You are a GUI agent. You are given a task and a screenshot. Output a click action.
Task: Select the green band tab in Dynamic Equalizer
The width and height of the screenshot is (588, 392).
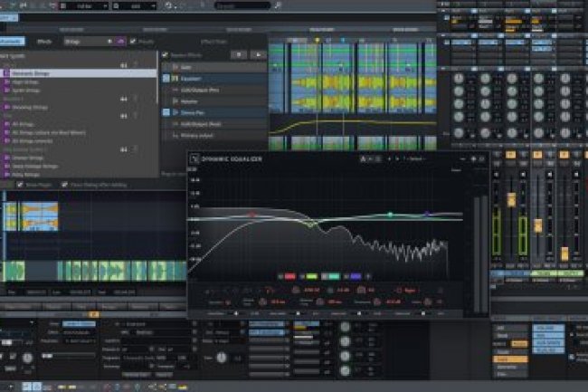(311, 276)
